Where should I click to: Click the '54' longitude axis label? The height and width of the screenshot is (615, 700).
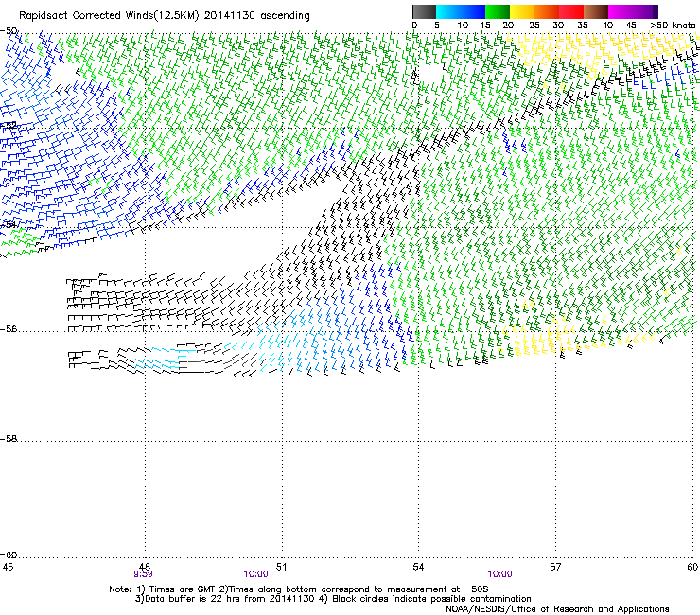pos(418,567)
